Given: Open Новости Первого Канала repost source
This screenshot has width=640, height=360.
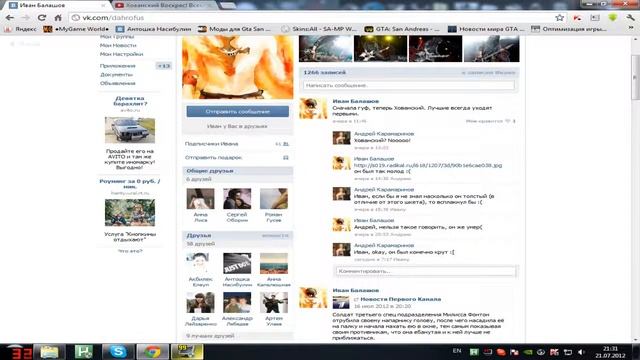Looking at the screenshot, I should click(400, 299).
